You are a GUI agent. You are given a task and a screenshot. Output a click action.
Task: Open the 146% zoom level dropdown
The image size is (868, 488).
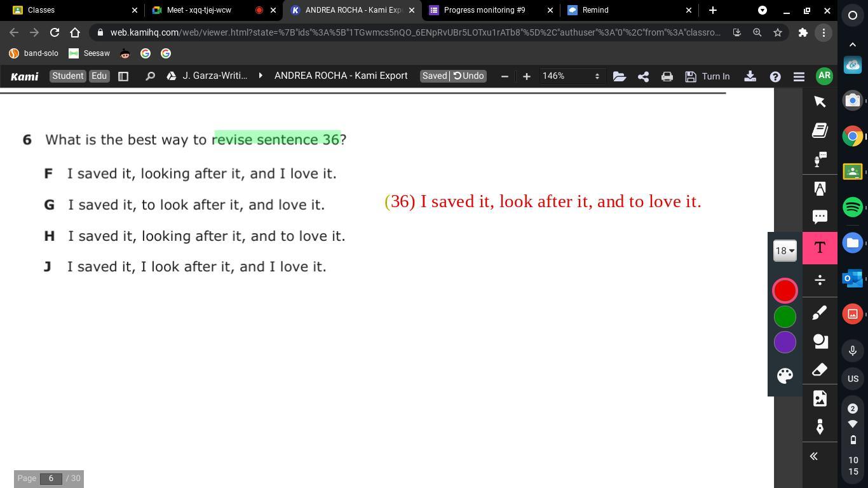pos(570,76)
